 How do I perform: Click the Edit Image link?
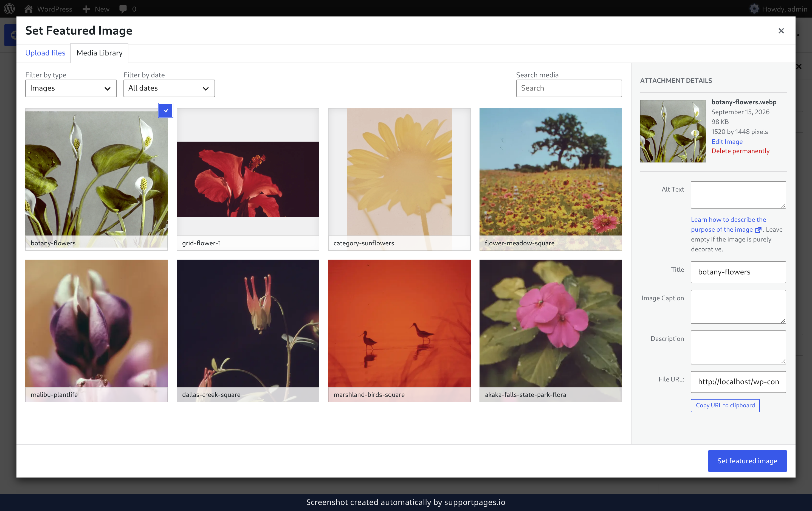tap(727, 141)
